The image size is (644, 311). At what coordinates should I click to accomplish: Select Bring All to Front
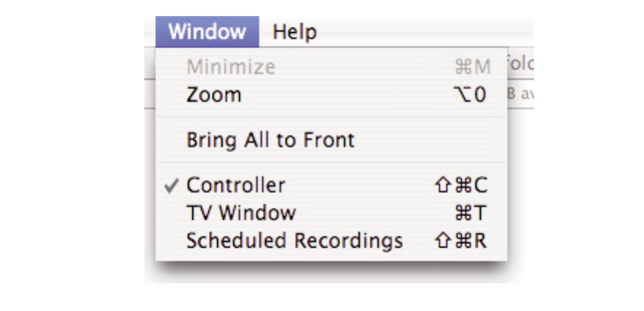click(270, 140)
